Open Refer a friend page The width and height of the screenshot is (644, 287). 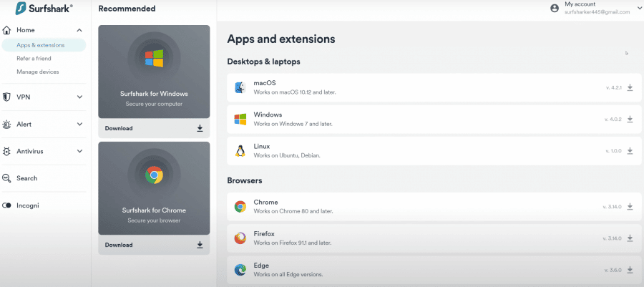[x=34, y=58]
